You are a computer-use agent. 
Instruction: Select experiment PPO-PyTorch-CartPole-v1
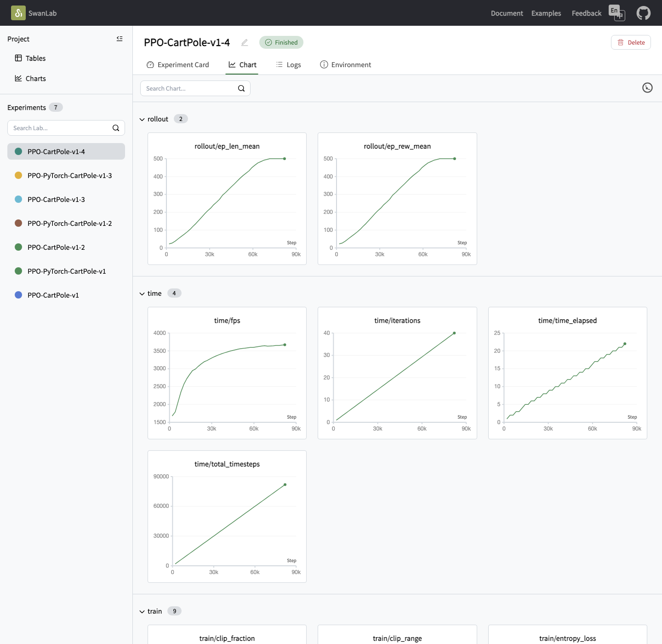[x=66, y=271]
